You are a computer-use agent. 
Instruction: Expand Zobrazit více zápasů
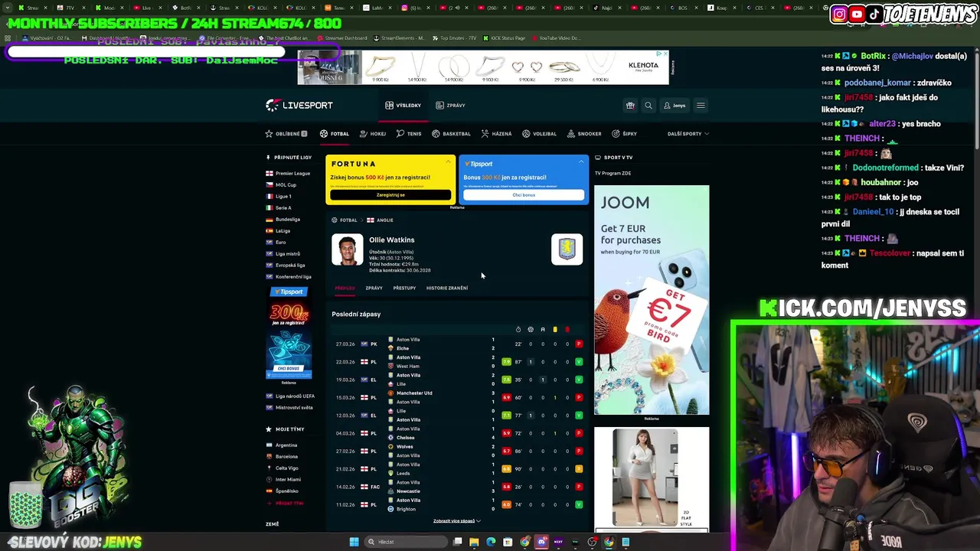click(x=457, y=521)
